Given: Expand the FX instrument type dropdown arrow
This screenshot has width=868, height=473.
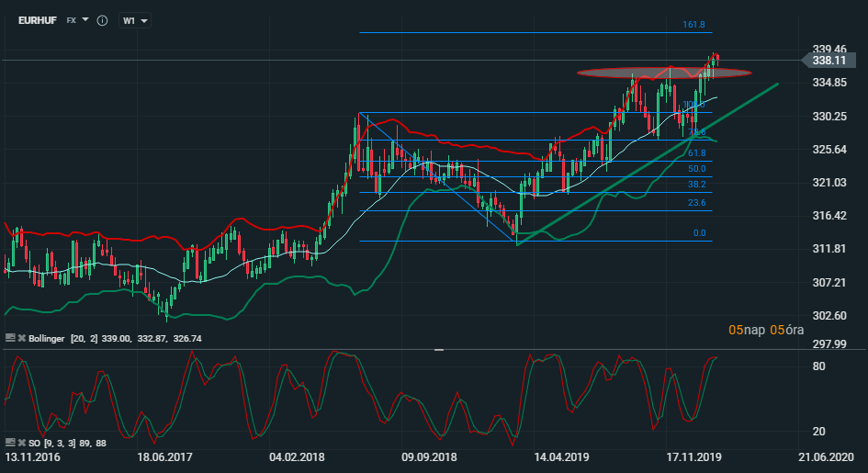Looking at the screenshot, I should [x=85, y=19].
